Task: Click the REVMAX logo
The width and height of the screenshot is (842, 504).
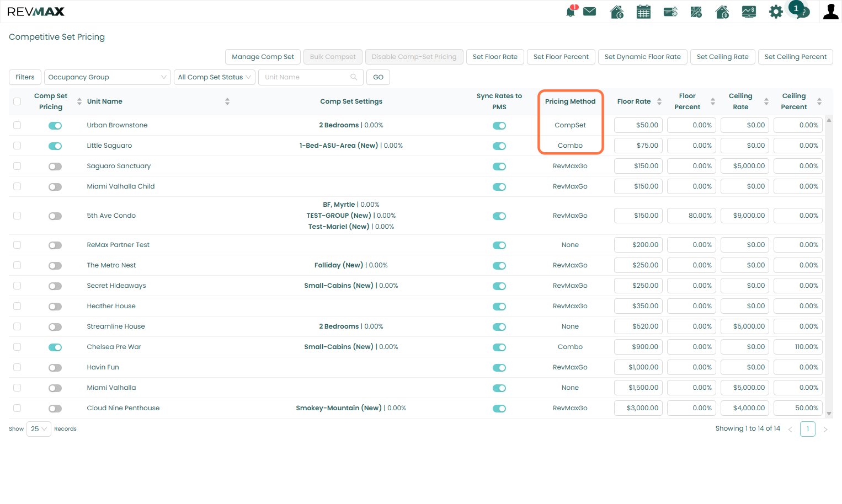Action: coord(36,12)
